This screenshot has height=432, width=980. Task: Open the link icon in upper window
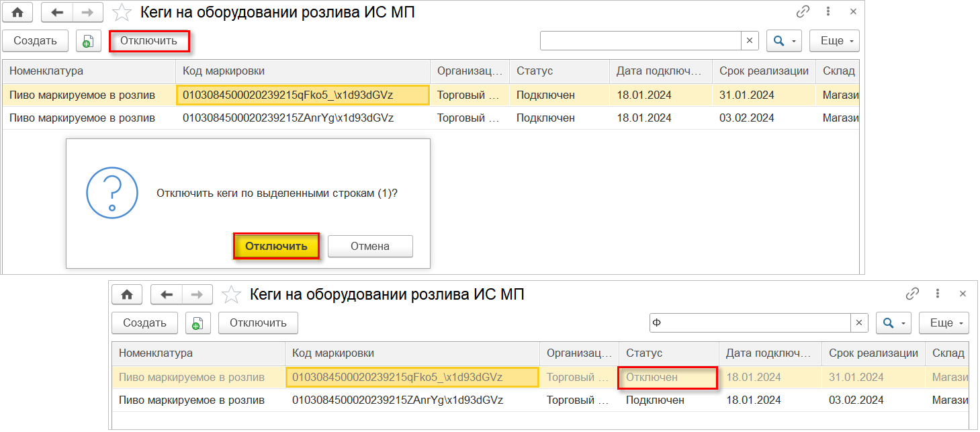(803, 11)
